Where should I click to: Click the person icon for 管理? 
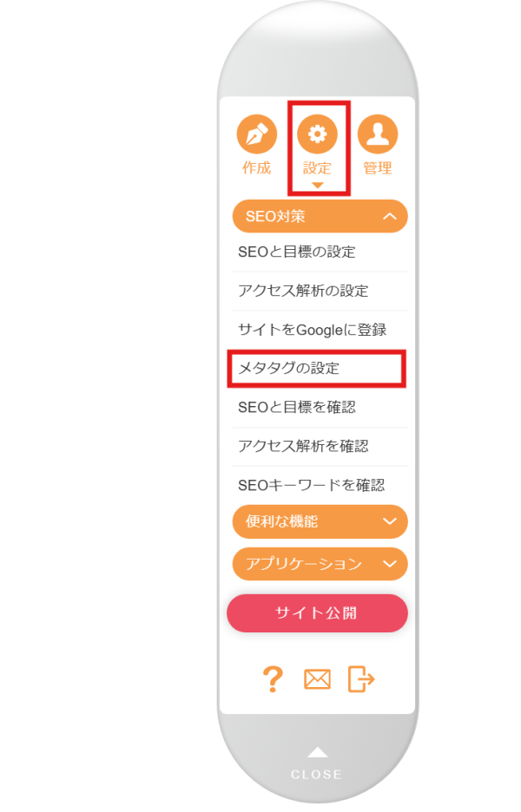point(378,134)
